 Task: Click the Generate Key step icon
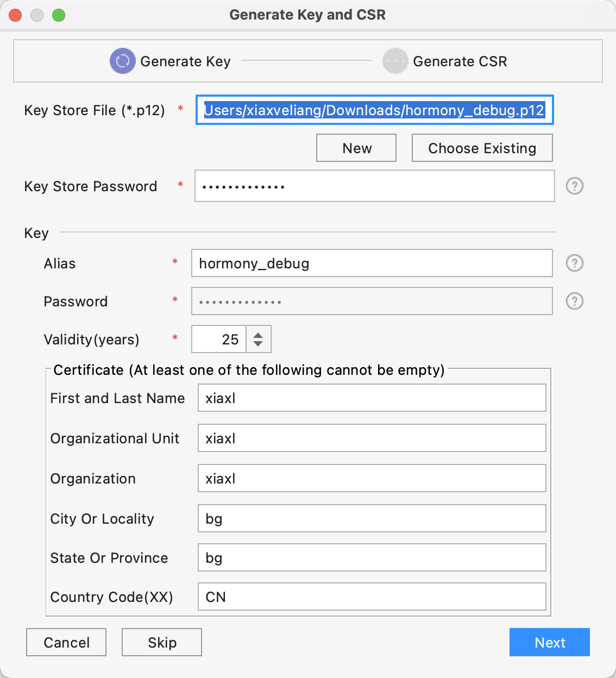pos(123,61)
